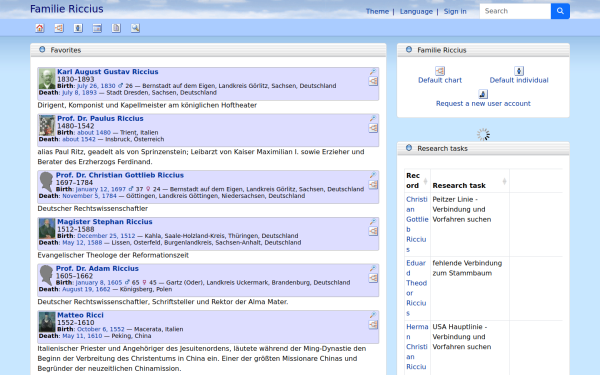Open the Home page toolbar icon
Screen dimensions: 600x375
pos(40,28)
